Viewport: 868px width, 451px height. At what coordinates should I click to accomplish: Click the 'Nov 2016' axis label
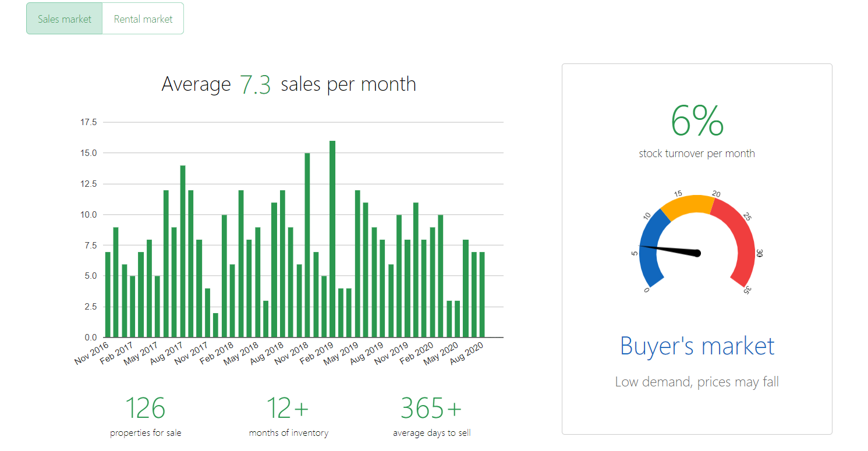(x=92, y=353)
